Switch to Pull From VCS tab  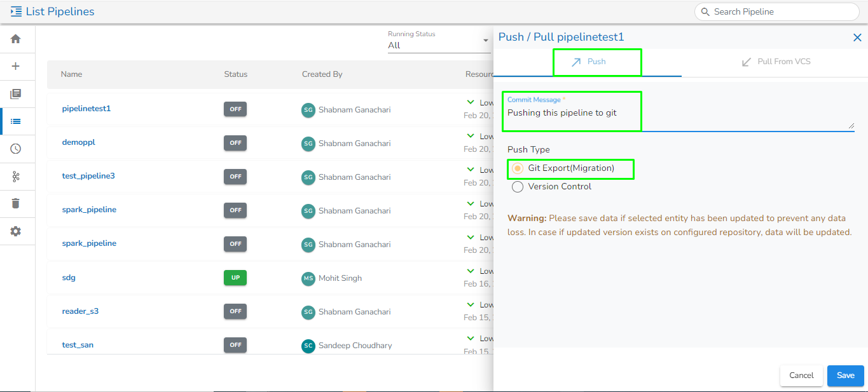click(775, 62)
